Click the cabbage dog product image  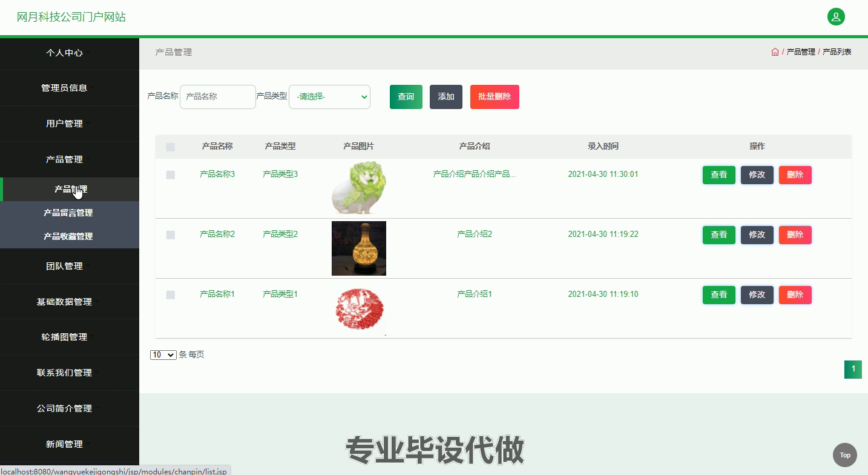click(359, 188)
